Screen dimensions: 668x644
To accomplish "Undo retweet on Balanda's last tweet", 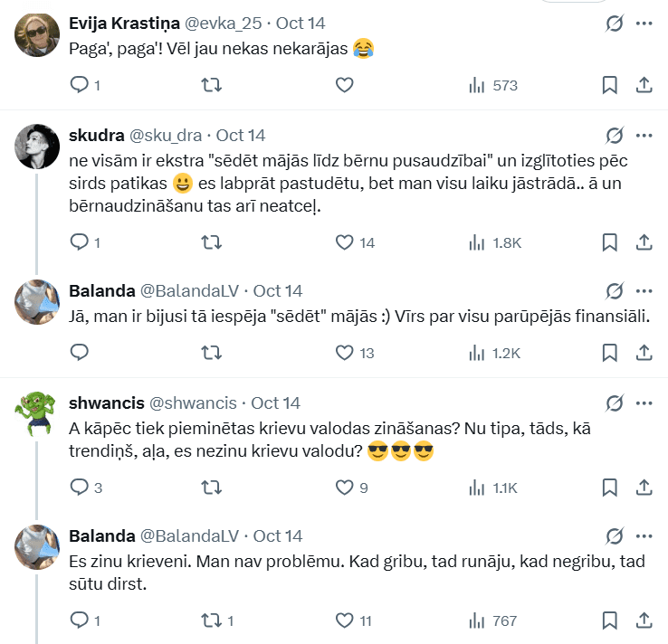I will pyautogui.click(x=211, y=620).
